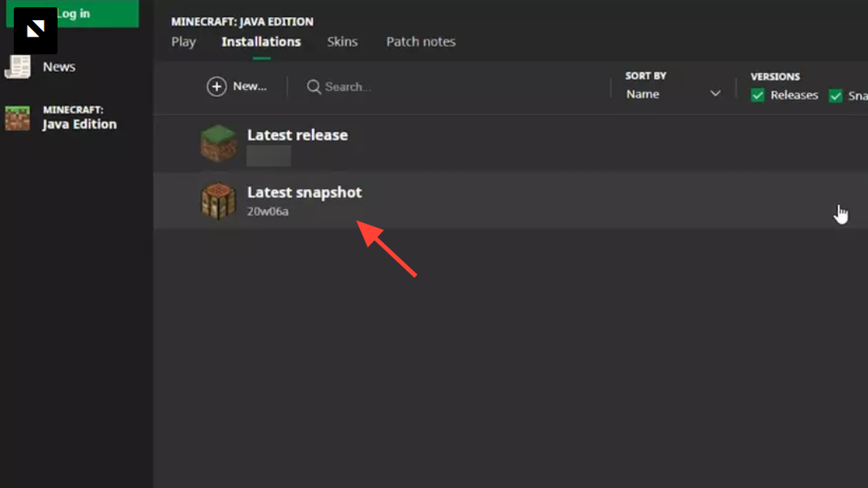Click the search magnifier icon

314,87
